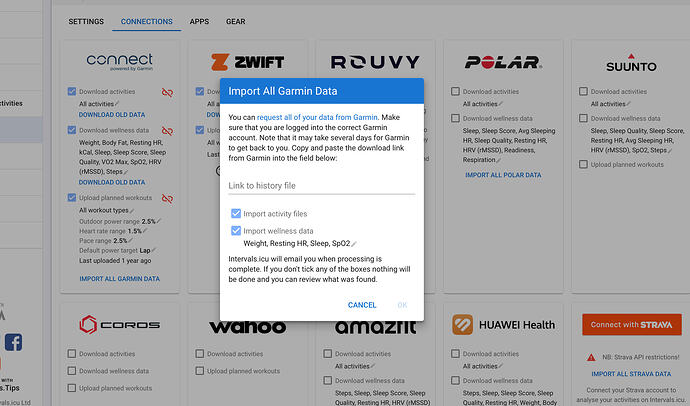Edit Outdoor power range 2.5% pencil
Viewport: 690px width, 406px height.
pyautogui.click(x=159, y=221)
